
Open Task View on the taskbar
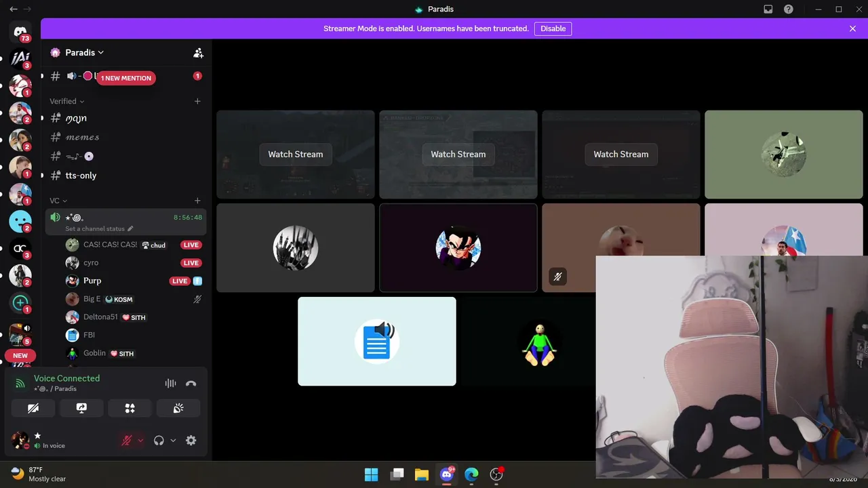pos(397,474)
